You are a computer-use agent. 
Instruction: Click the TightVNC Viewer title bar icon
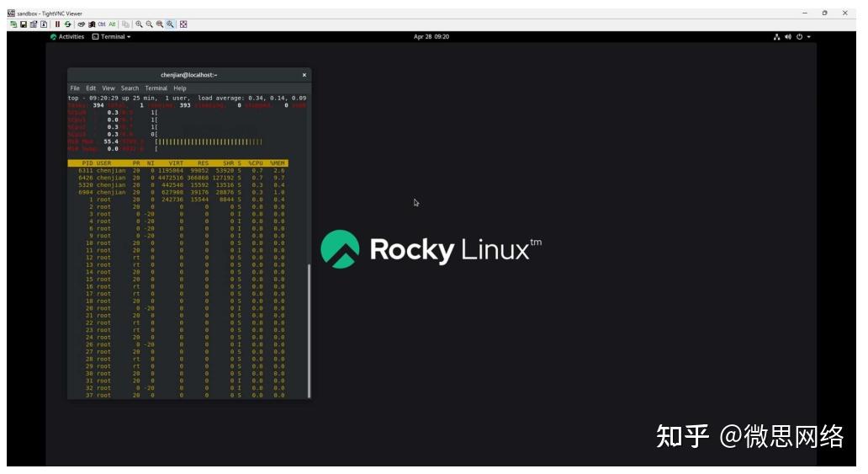[x=11, y=13]
